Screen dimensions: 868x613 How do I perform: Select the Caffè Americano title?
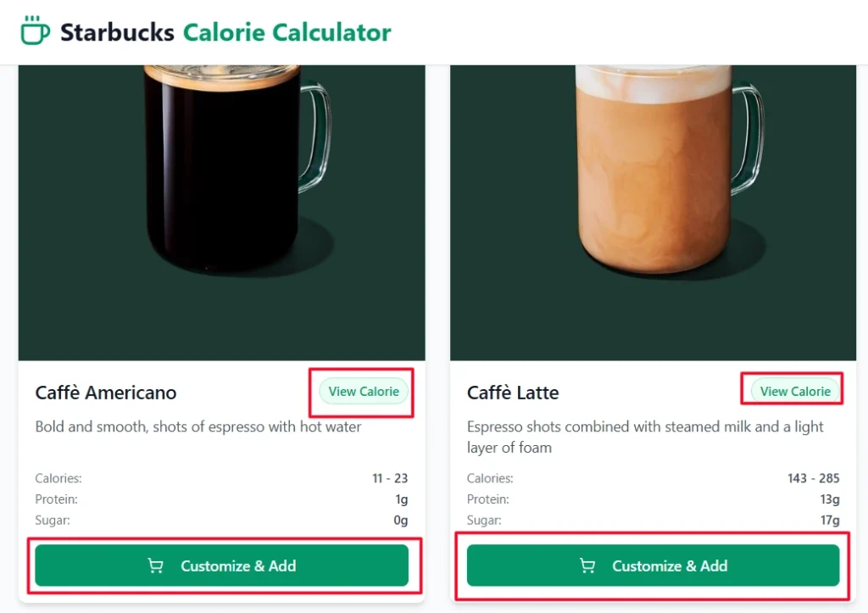105,393
